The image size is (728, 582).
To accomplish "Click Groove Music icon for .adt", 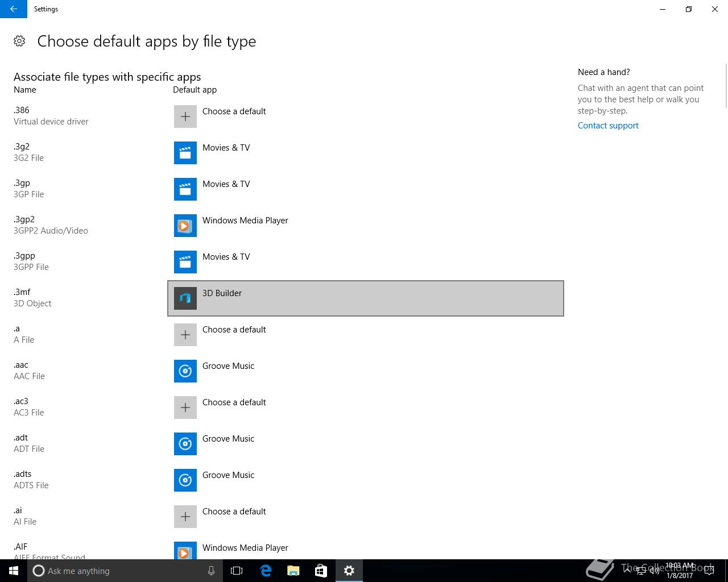I will (x=185, y=444).
